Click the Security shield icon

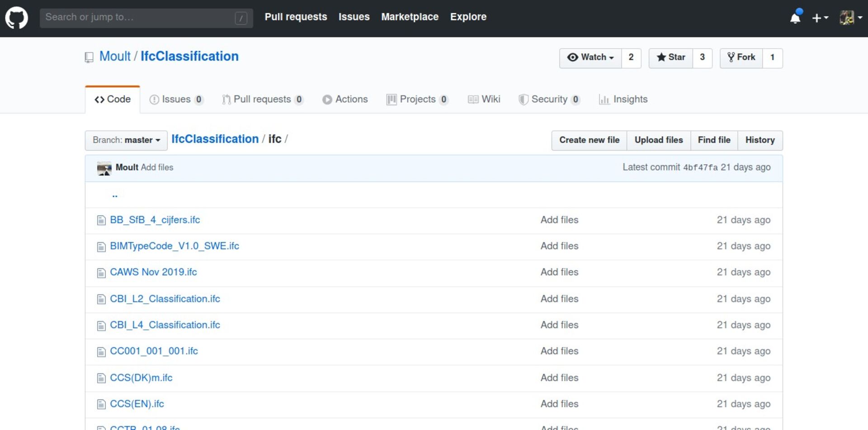coord(524,99)
